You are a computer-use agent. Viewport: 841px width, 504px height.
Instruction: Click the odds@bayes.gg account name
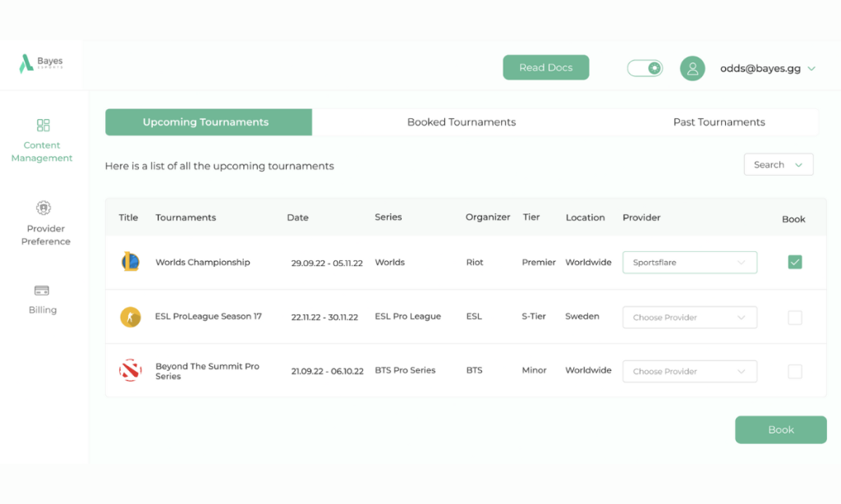pos(760,69)
